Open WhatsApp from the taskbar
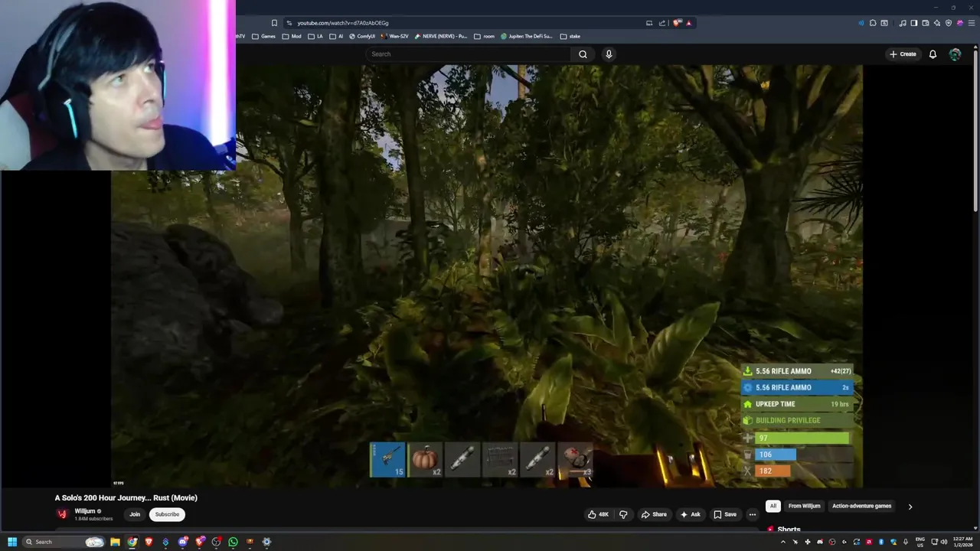 coord(233,542)
